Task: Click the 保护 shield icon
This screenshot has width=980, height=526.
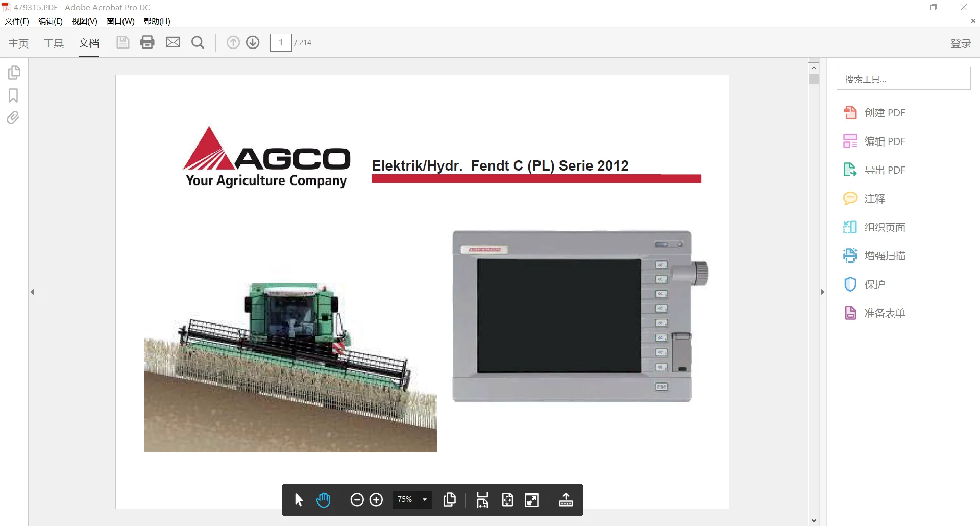Action: (850, 284)
